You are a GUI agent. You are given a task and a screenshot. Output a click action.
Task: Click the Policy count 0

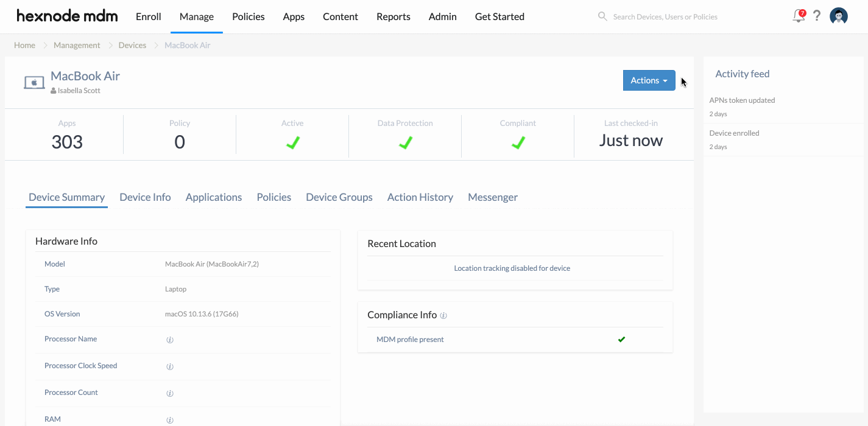pos(180,142)
